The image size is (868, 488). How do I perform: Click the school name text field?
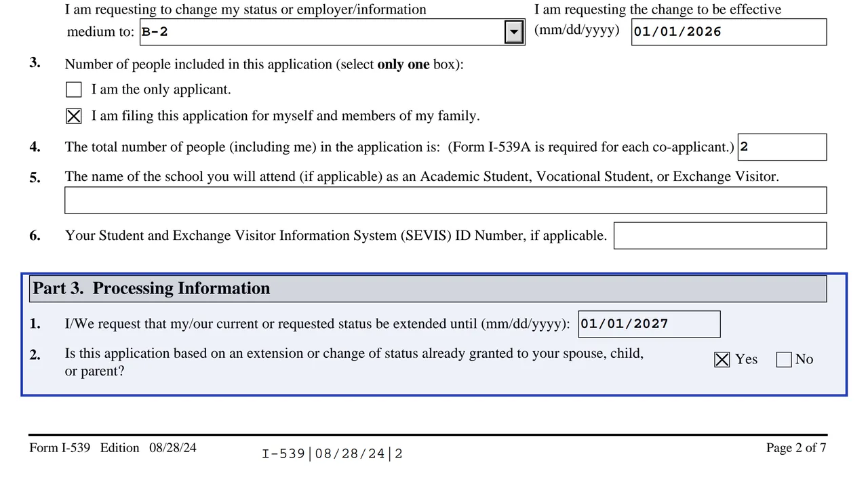(x=446, y=201)
